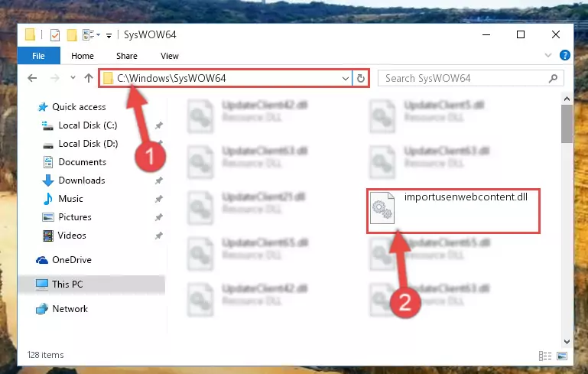Screen dimensions: 588x374
Task: Click the address bar path C:\Windows\SysWOW64
Action: [x=171, y=78]
